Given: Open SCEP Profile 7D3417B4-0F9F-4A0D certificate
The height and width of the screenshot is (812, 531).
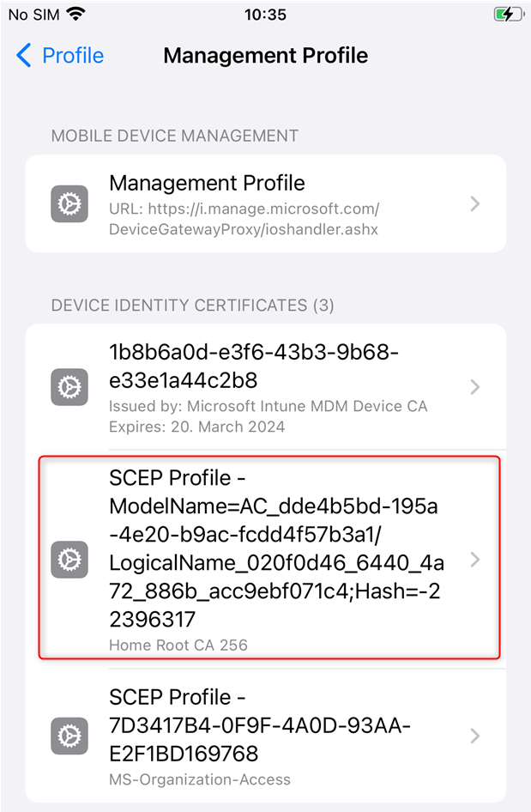Looking at the screenshot, I should point(266,736).
